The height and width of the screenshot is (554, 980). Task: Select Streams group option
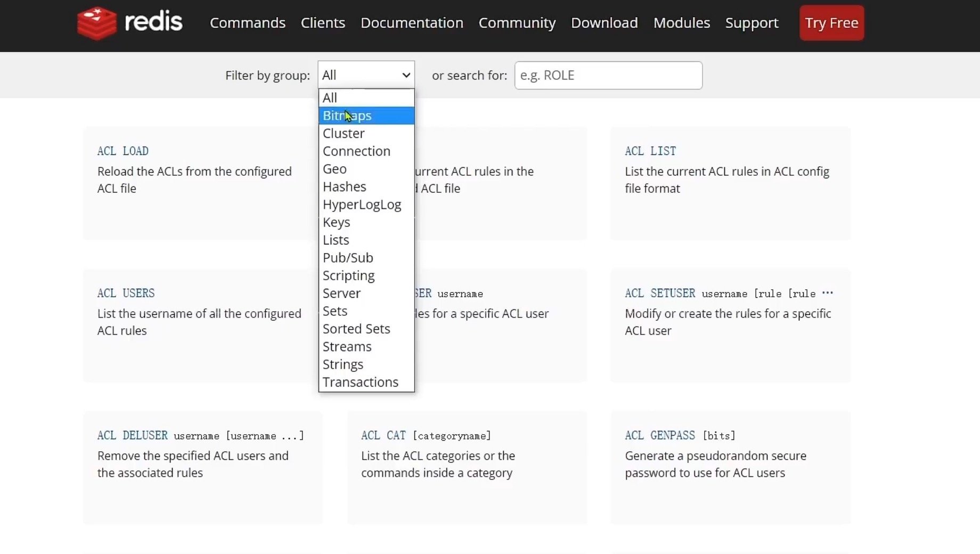366,346
